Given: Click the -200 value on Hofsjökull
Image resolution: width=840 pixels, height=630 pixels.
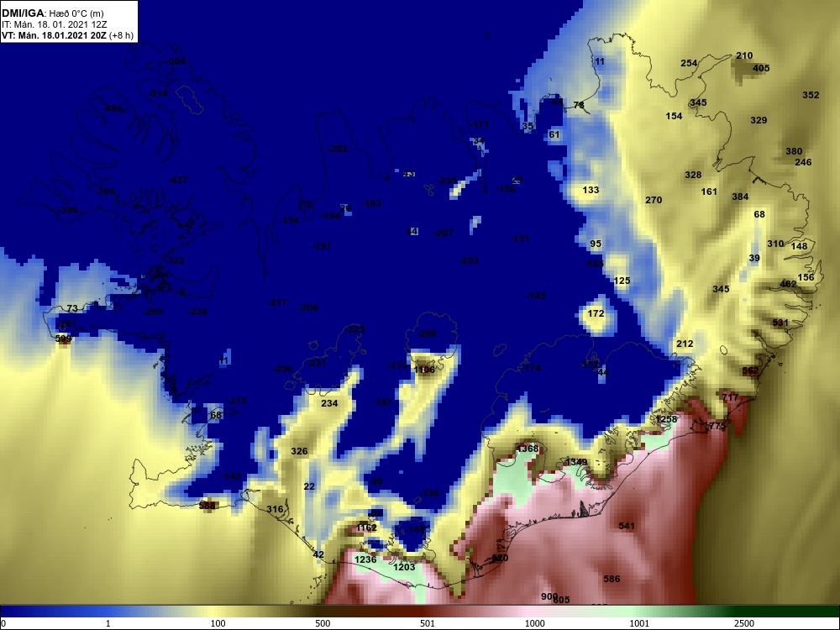Looking at the screenshot, I should 427,333.
